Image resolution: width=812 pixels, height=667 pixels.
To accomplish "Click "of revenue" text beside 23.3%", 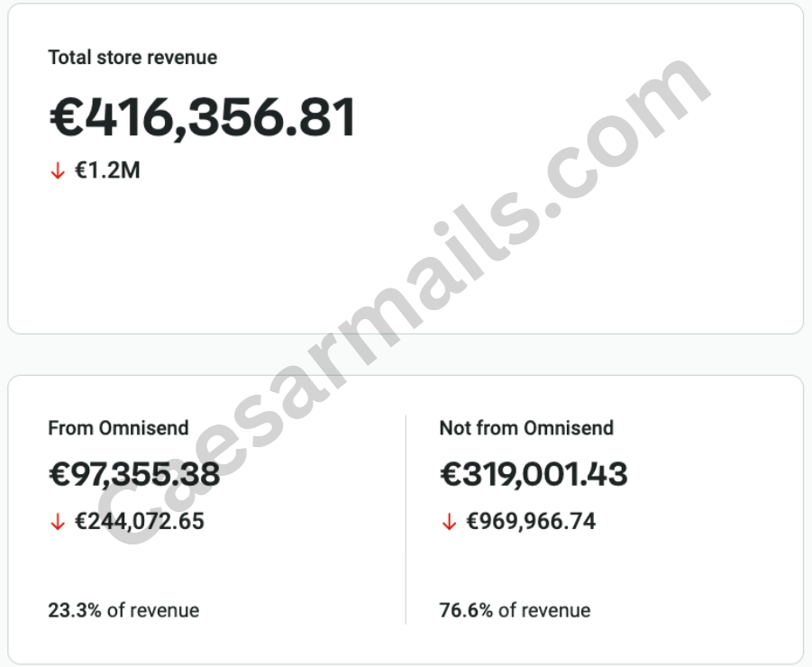I will [x=153, y=610].
